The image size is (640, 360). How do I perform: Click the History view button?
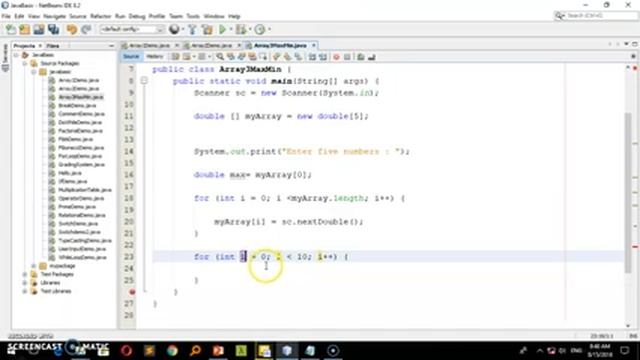[x=155, y=57]
